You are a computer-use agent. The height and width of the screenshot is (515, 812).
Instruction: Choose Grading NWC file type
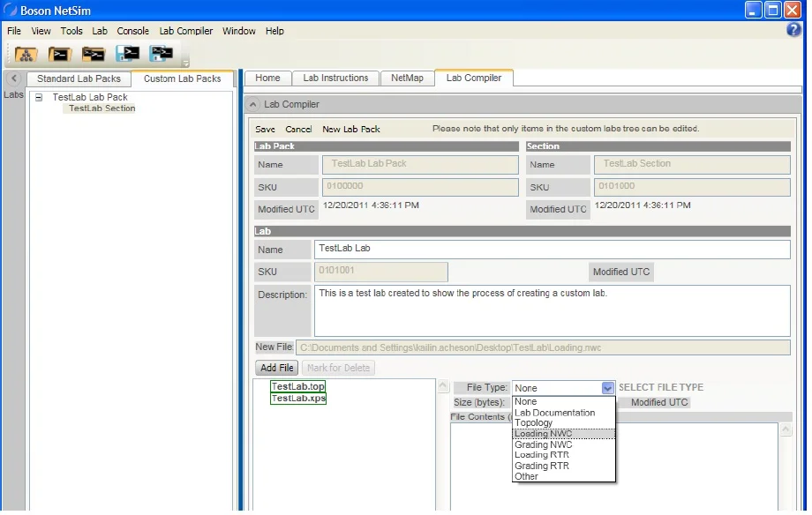(563, 444)
